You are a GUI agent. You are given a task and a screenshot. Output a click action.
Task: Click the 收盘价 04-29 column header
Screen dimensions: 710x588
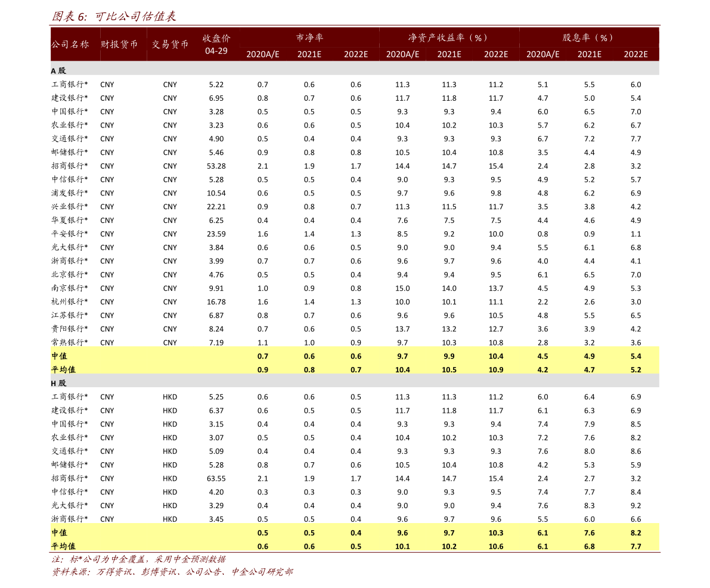click(216, 44)
